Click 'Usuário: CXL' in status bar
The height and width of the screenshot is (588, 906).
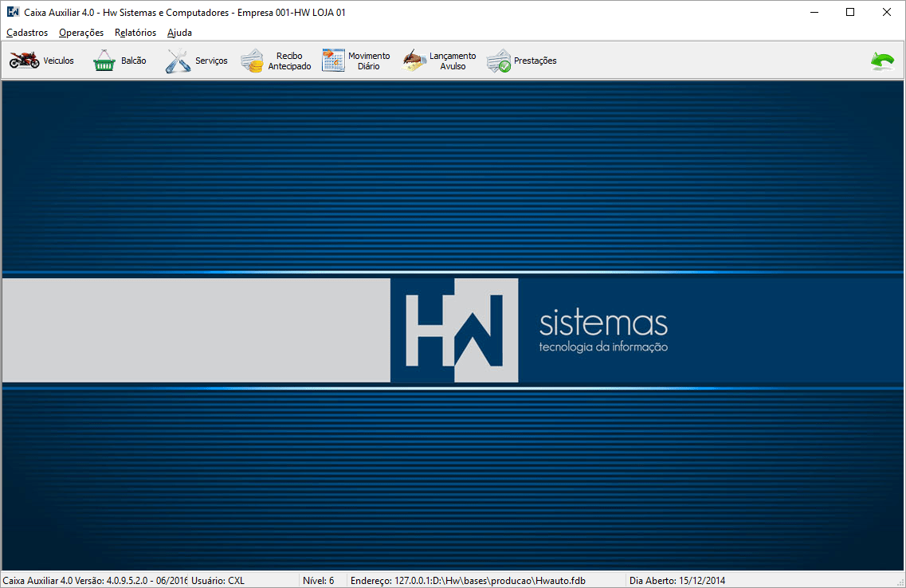(x=218, y=581)
